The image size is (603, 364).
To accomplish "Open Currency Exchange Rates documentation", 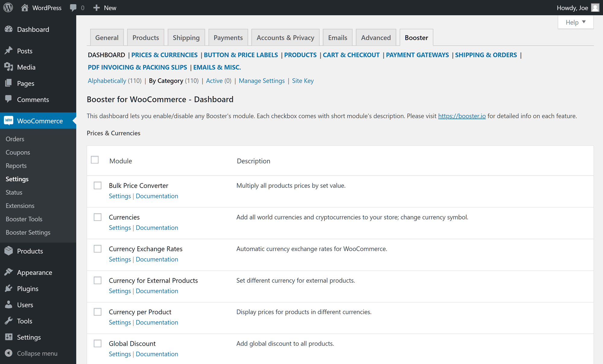I will point(157,259).
